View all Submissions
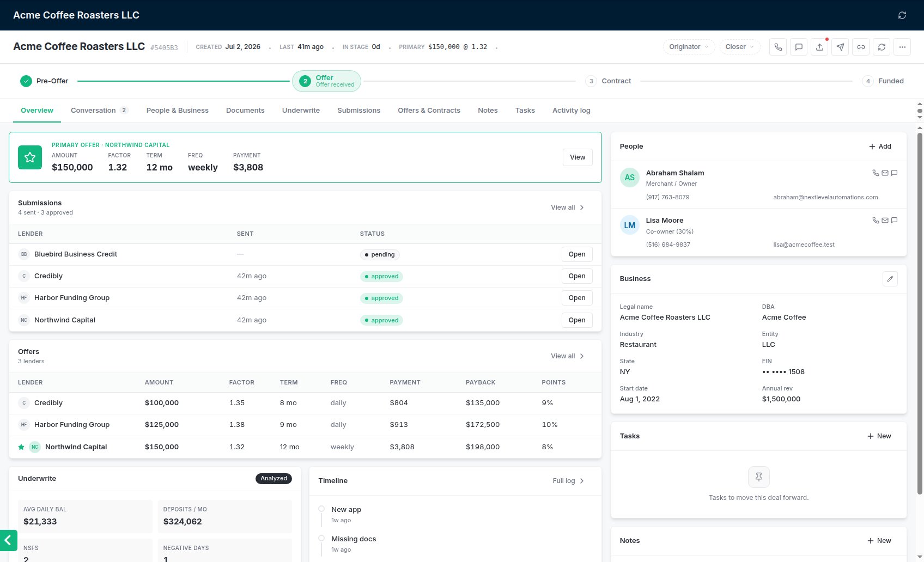 (567, 207)
